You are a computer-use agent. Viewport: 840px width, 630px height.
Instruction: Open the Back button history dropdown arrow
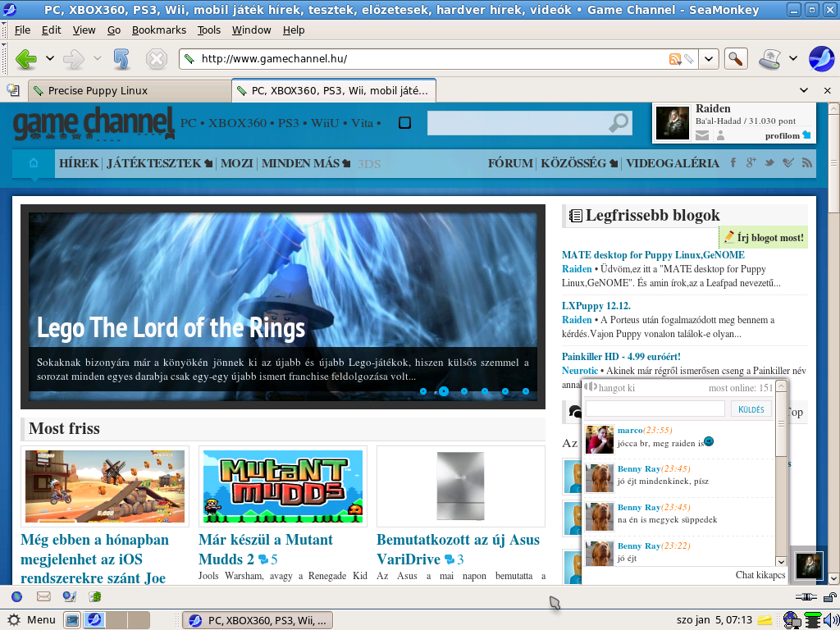(50, 58)
